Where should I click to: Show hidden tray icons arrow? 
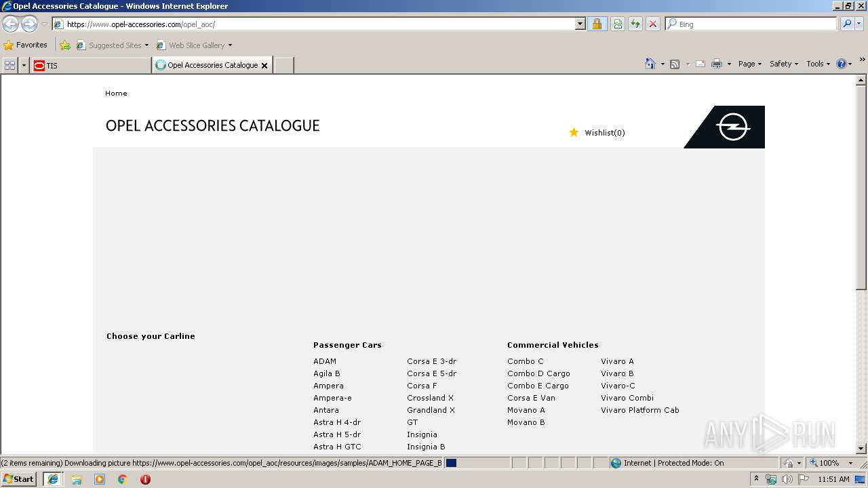tap(756, 479)
